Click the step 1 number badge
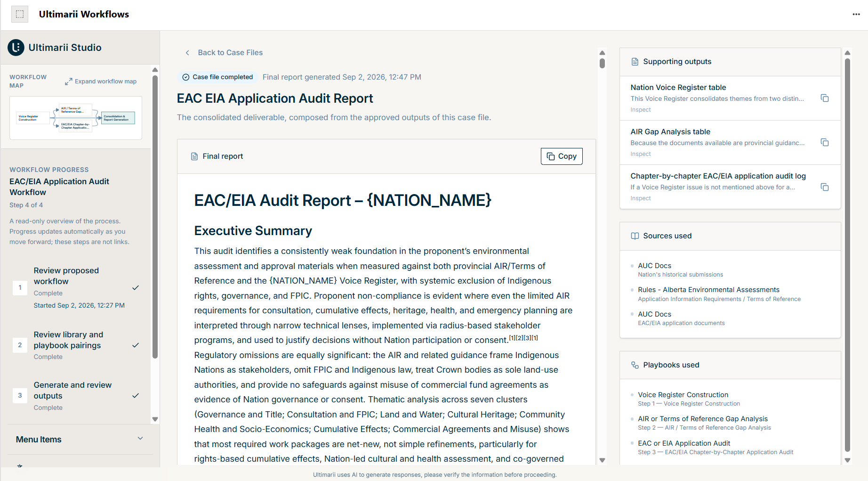The width and height of the screenshot is (868, 481). 20,287
